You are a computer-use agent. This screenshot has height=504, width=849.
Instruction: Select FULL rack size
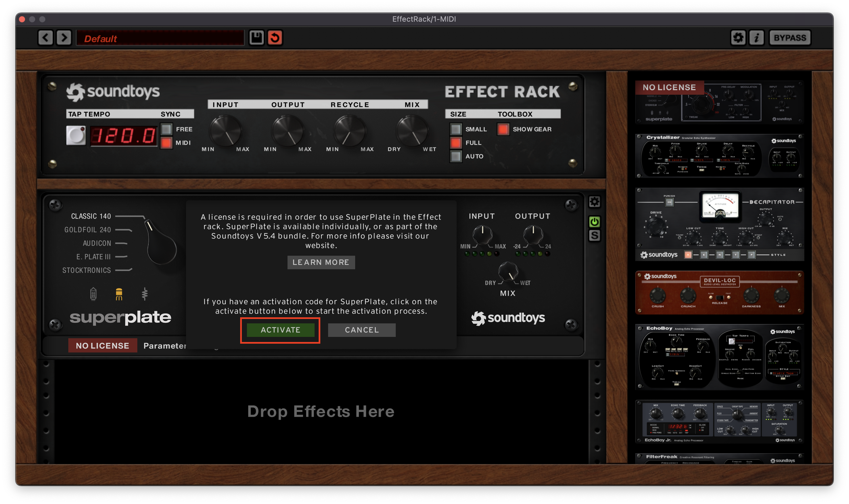(456, 143)
